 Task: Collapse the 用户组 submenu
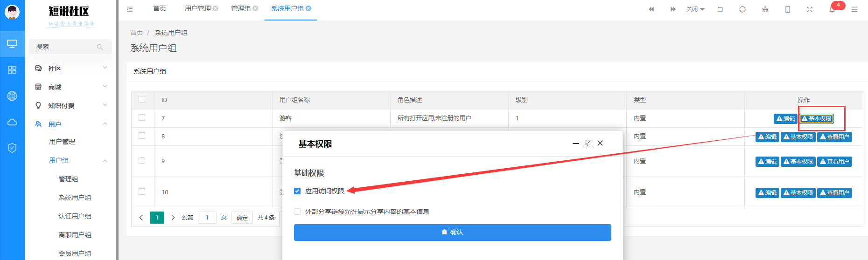(70, 160)
